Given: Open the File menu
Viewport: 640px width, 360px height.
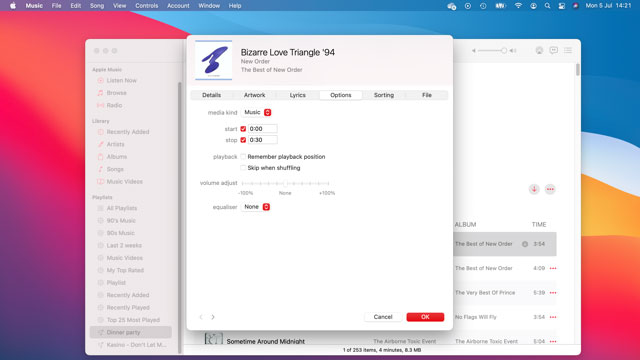Looking at the screenshot, I should click(56, 6).
